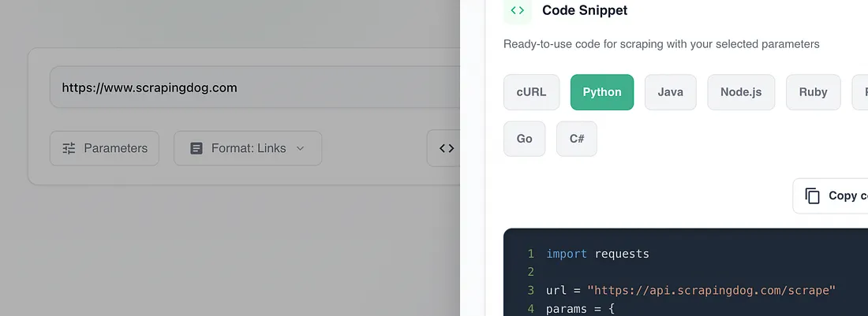Screen dimensions: 868x316
Task: Open the Format: Links dropdown
Action: (x=248, y=148)
